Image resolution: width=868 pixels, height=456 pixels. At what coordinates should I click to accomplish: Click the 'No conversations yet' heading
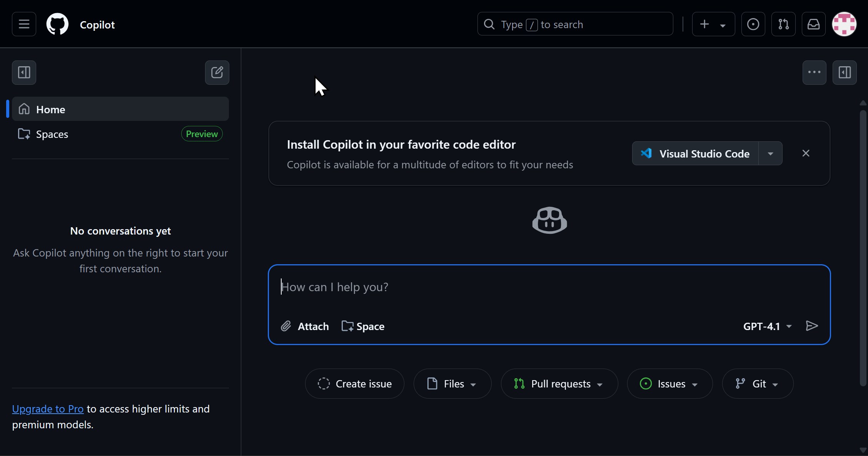(120, 231)
